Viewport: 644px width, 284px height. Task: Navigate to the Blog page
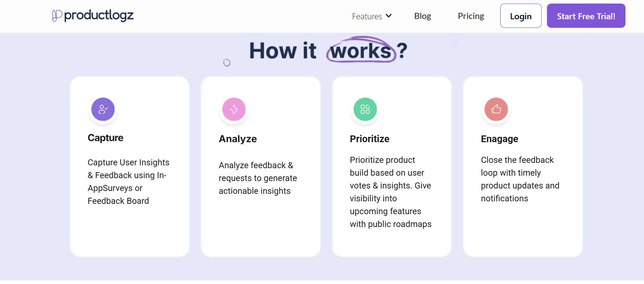click(x=422, y=16)
